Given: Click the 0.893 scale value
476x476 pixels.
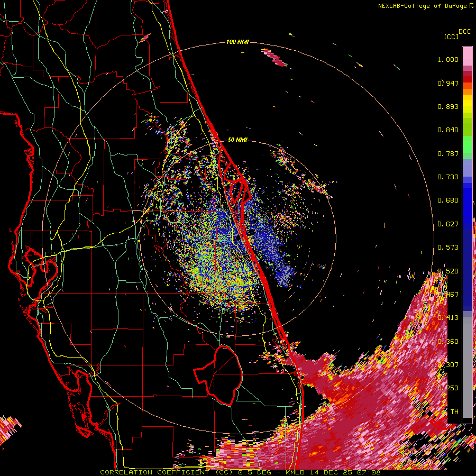Looking at the screenshot, I should click(448, 106).
